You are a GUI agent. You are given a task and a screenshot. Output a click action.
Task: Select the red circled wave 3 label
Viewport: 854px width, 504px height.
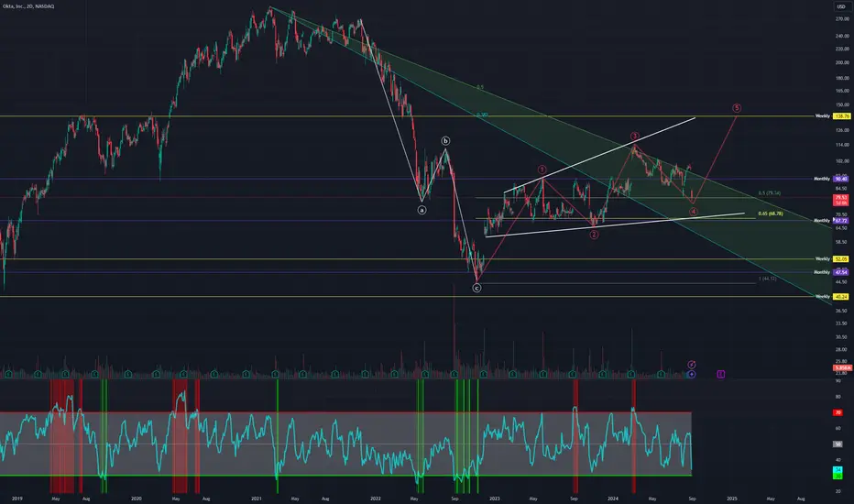[x=634, y=137]
